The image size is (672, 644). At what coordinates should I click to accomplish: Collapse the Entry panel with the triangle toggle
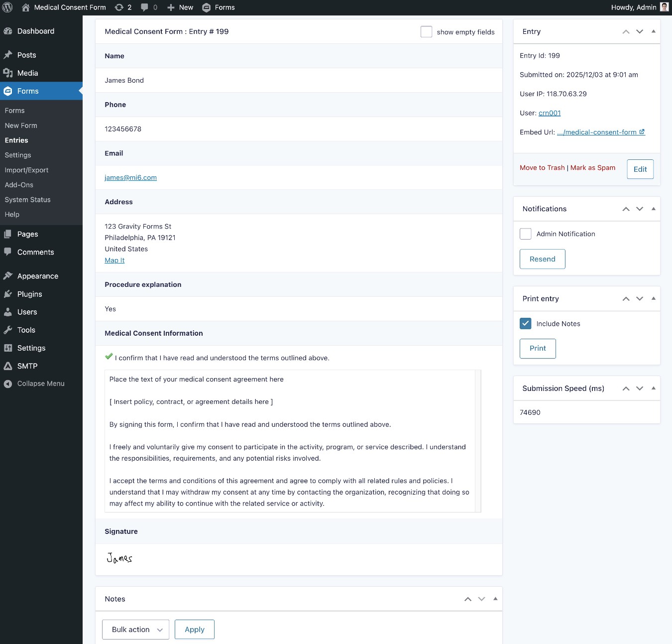point(653,31)
